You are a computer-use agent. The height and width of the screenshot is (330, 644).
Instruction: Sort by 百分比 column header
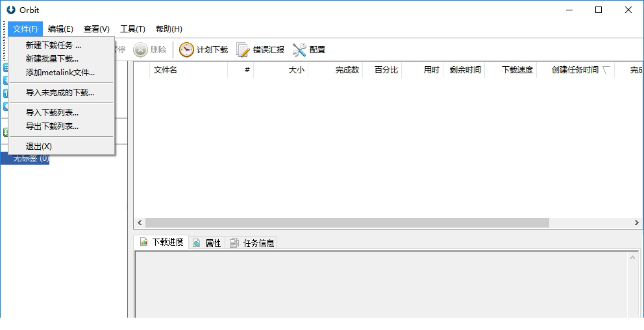tap(382, 69)
